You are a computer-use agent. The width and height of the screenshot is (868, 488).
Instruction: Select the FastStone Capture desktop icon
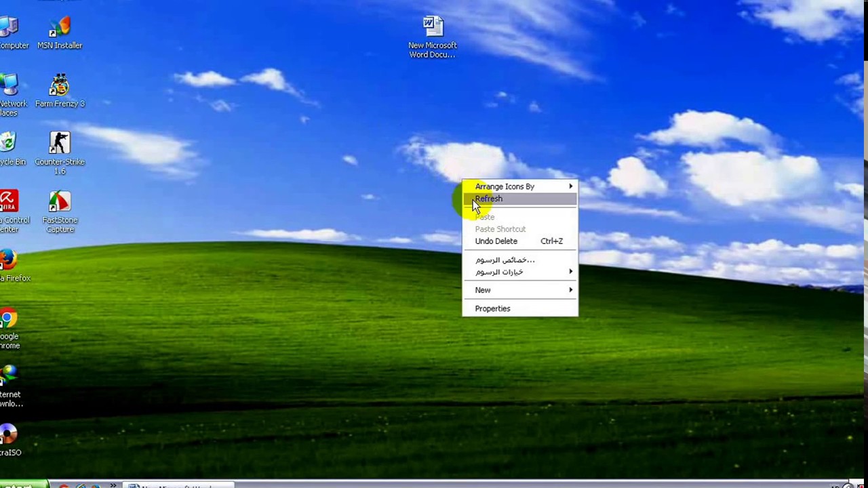(60, 212)
